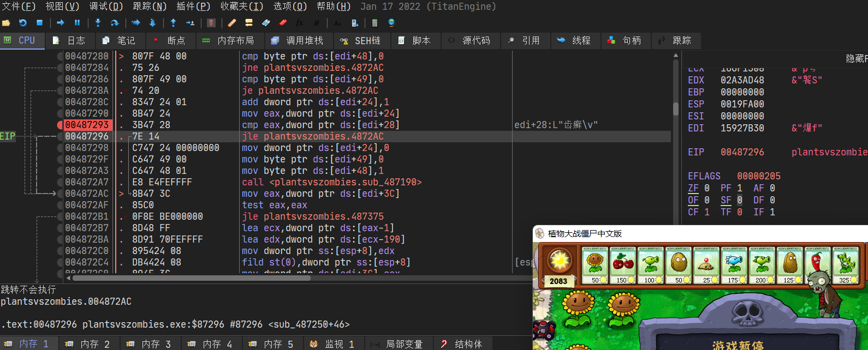
Task: Open the Scylla plugin icon
Action: 211,23
